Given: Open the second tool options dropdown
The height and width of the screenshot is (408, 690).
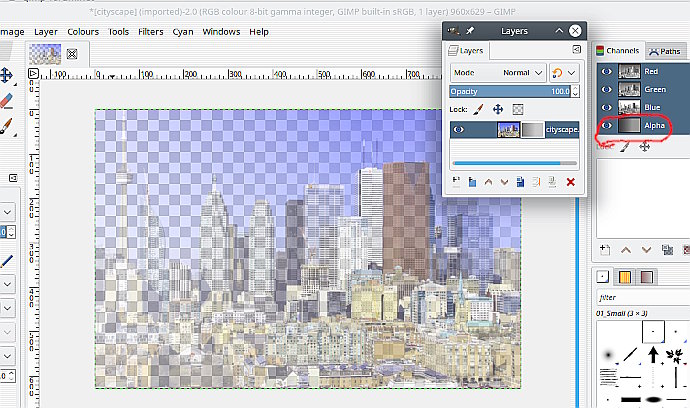Looking at the screenshot, I should [7, 284].
